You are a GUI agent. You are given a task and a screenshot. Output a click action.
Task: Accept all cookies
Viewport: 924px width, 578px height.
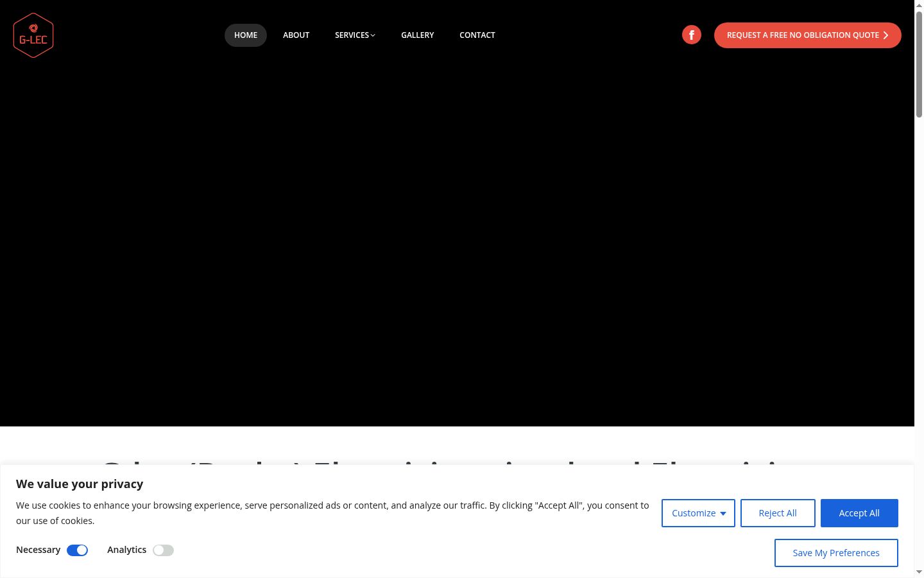(859, 513)
